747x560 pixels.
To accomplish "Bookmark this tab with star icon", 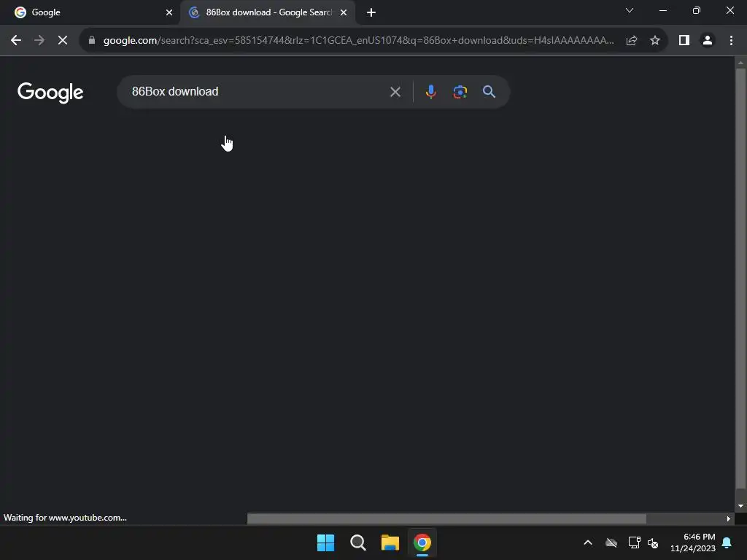I will [x=655, y=41].
